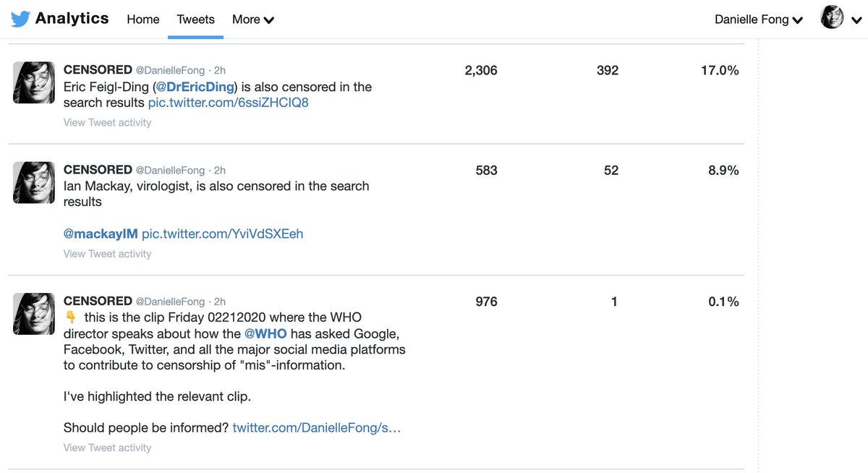
Task: View Tweet activity for Ian Mackay tweet
Action: coord(107,254)
